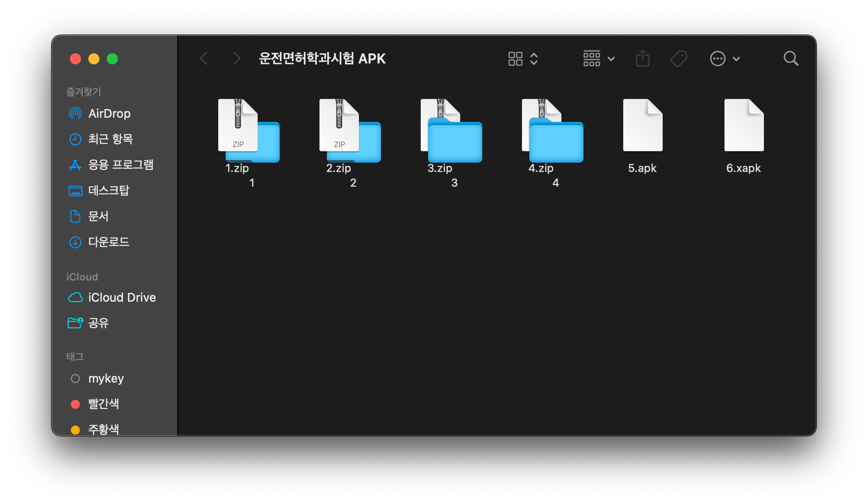Click the Edit Tags icon
868x504 pixels.
[678, 59]
